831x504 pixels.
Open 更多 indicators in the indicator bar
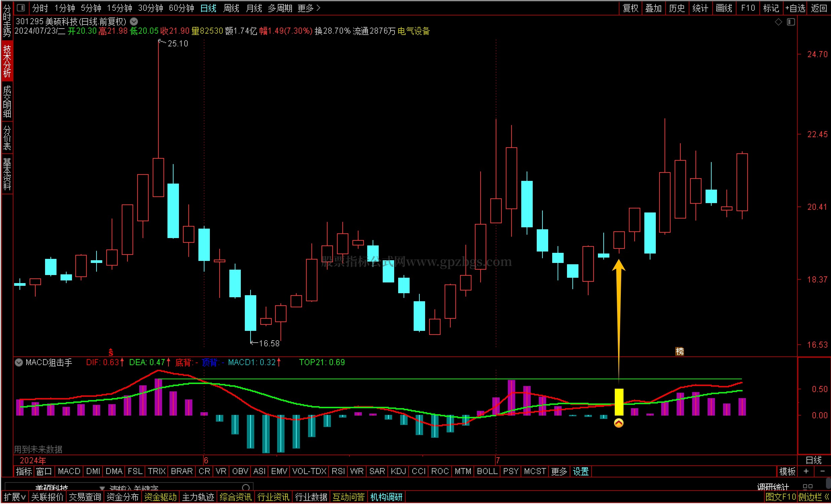click(x=559, y=471)
